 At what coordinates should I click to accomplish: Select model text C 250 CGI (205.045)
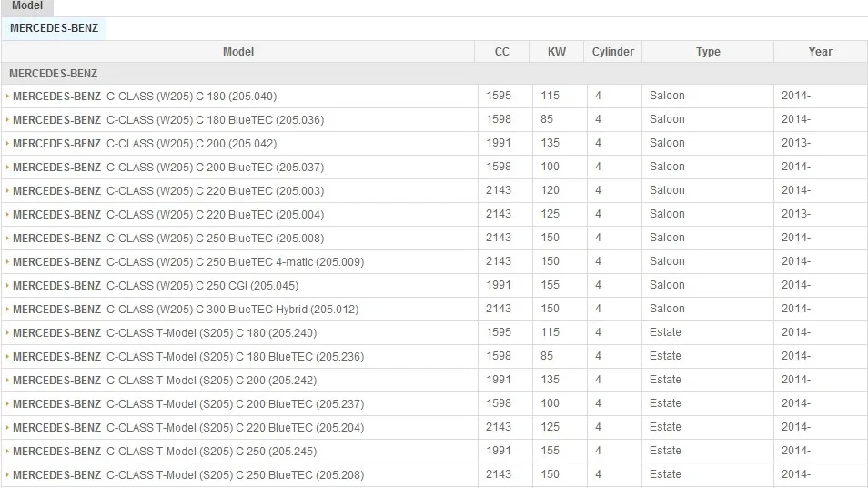247,286
